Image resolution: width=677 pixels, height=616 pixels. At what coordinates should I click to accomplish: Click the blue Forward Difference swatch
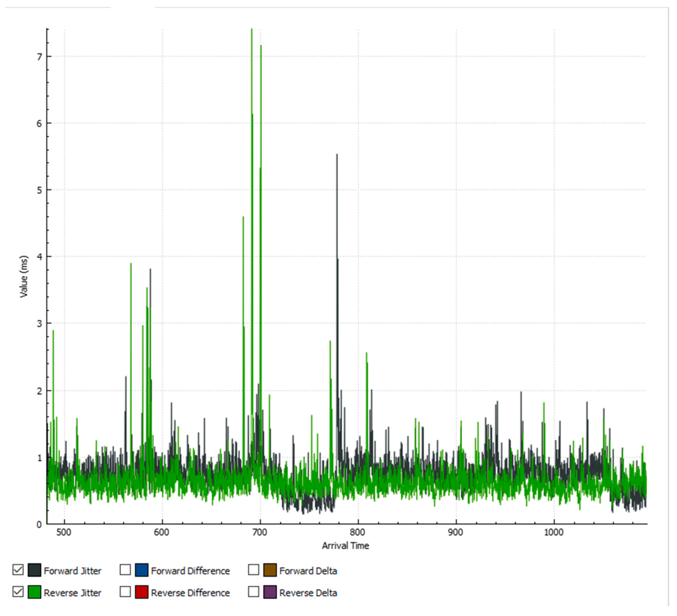click(142, 570)
